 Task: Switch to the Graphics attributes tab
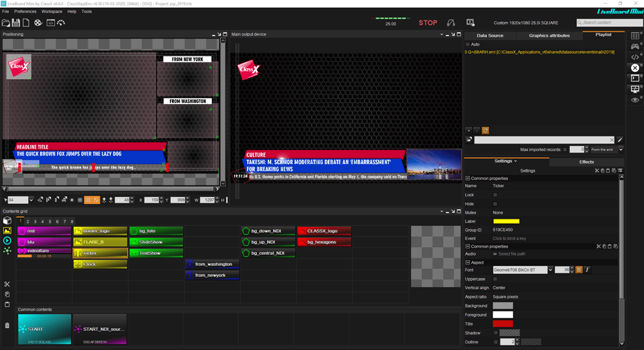tap(549, 35)
